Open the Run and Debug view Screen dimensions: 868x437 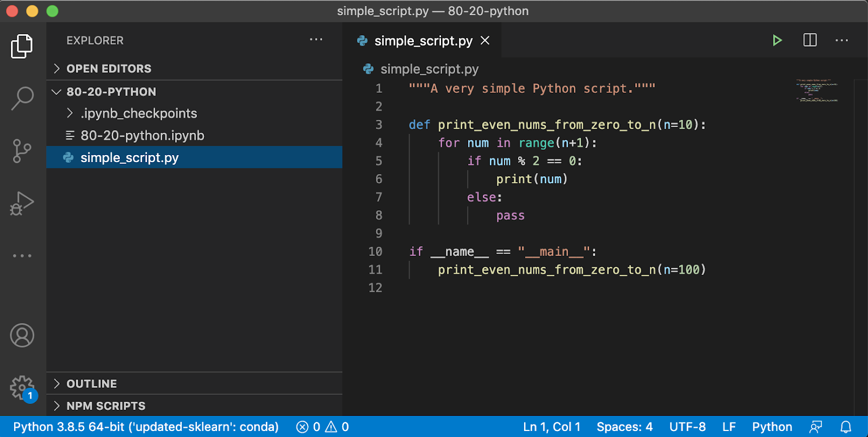pyautogui.click(x=22, y=203)
